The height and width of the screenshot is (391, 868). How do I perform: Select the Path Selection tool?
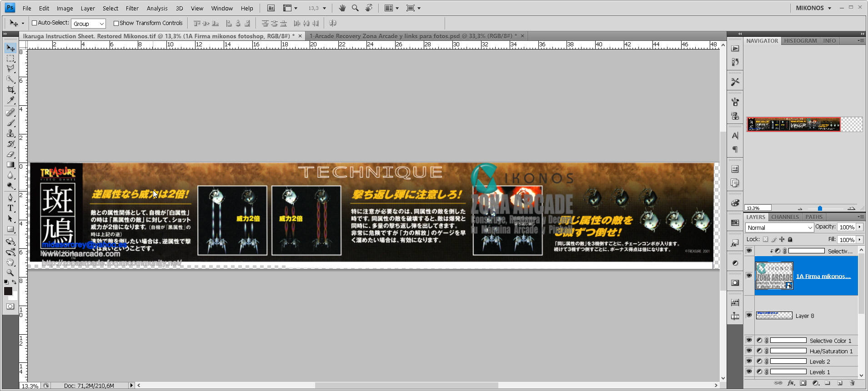click(10, 218)
